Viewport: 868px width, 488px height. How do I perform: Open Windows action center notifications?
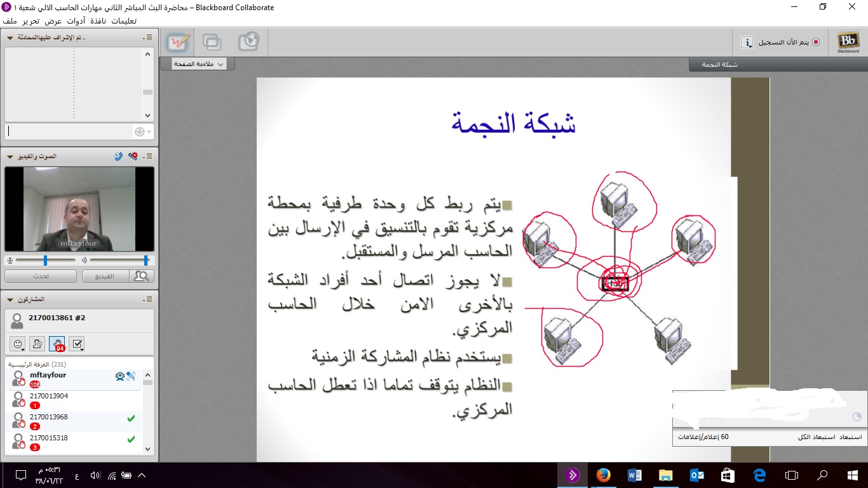20,475
